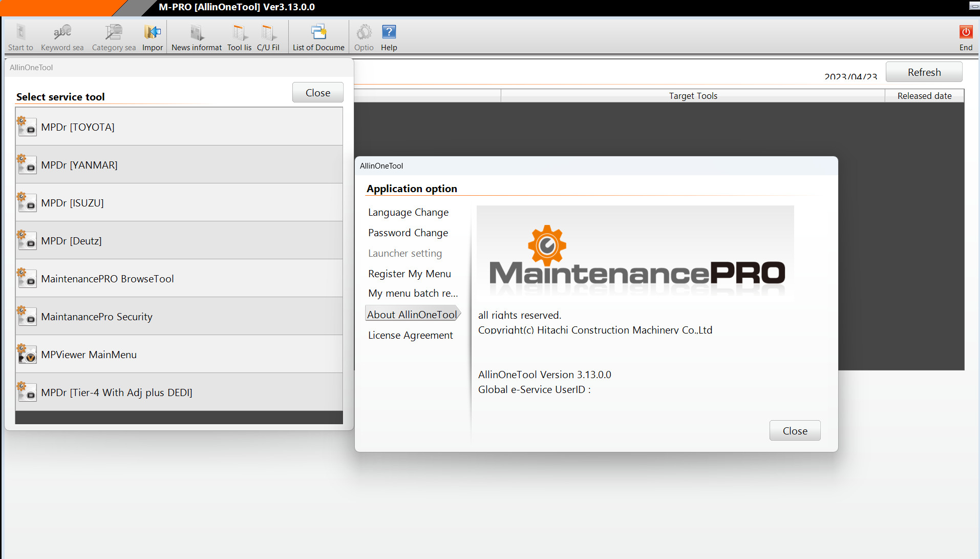Open Language Change option

tap(408, 212)
